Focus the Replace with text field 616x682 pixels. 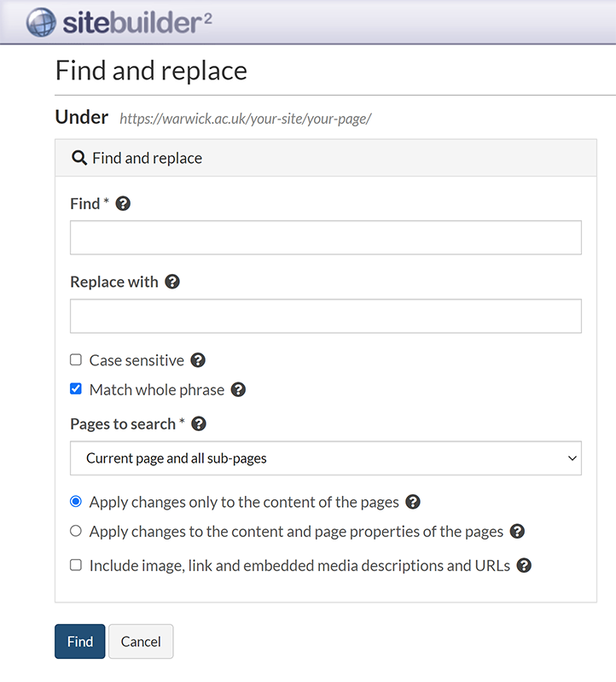pyautogui.click(x=325, y=316)
